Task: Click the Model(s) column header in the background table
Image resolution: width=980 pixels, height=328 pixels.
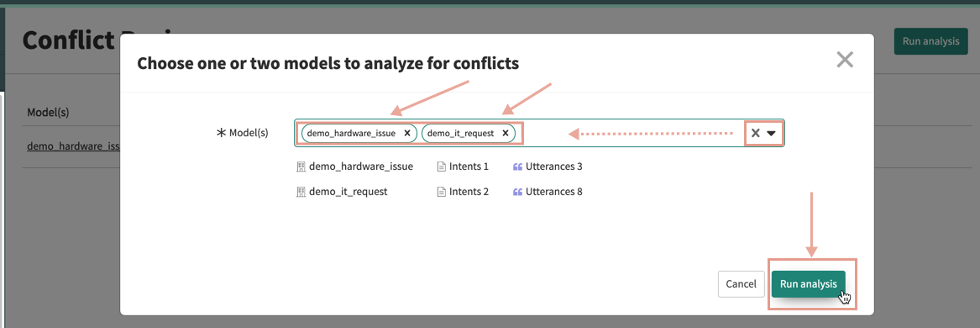Action: 48,113
